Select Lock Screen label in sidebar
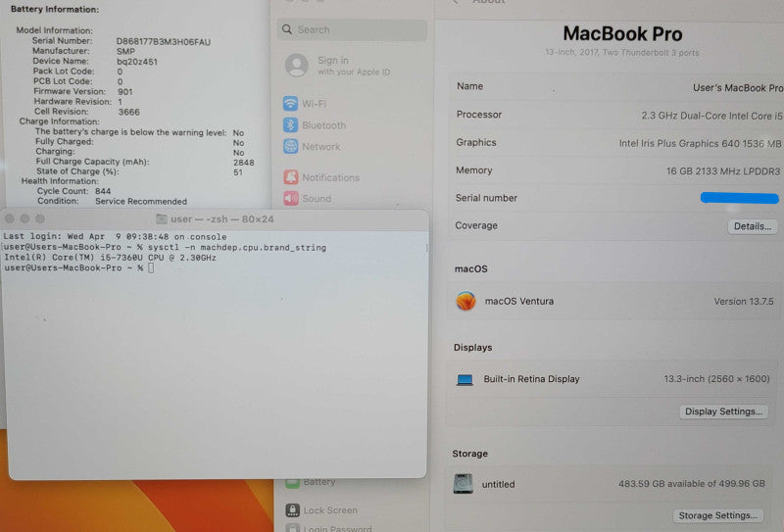 (x=330, y=510)
